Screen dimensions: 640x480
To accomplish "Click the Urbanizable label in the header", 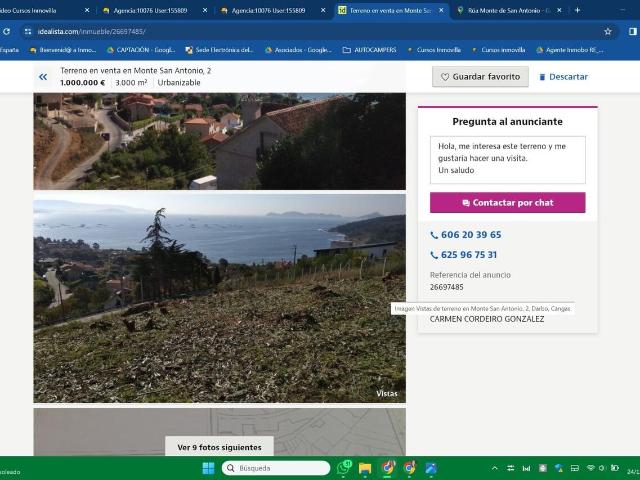I will coord(179,82).
